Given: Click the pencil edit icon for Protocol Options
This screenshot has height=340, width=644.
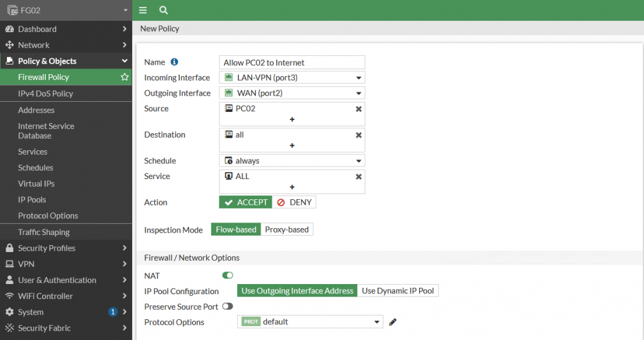Looking at the screenshot, I should [x=393, y=322].
